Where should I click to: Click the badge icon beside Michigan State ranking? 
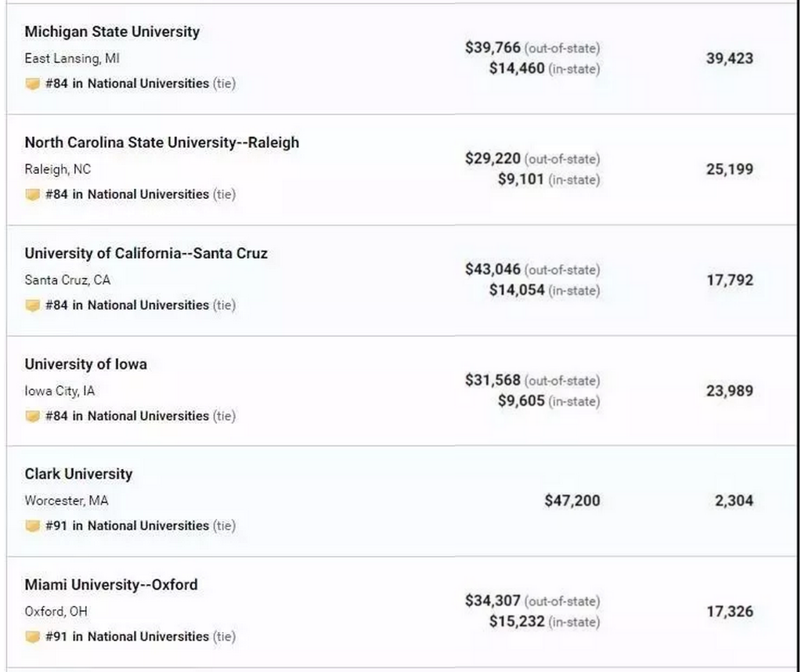[32, 84]
